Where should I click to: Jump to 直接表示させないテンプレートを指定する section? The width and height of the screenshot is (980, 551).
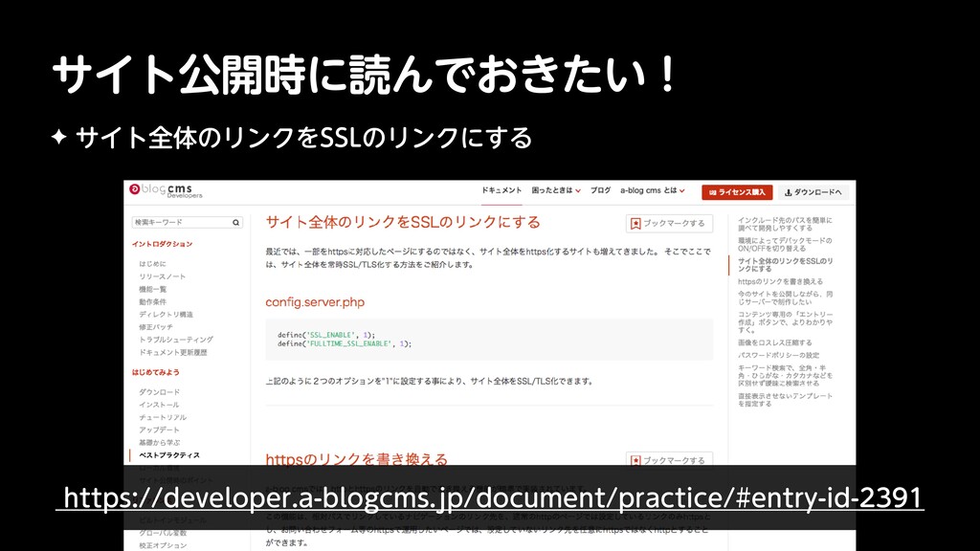click(785, 400)
